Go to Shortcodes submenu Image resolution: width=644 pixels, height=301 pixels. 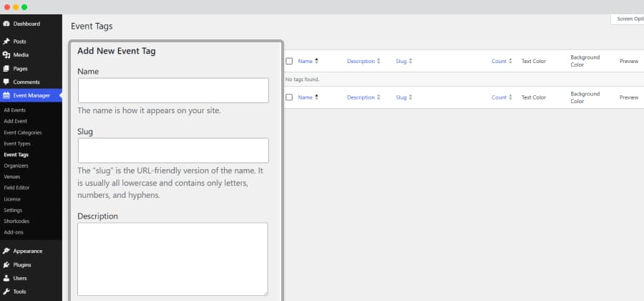(x=16, y=221)
